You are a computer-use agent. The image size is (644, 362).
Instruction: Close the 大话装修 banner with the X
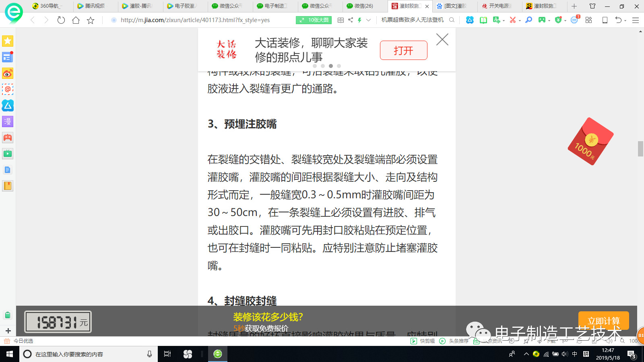pos(442,39)
